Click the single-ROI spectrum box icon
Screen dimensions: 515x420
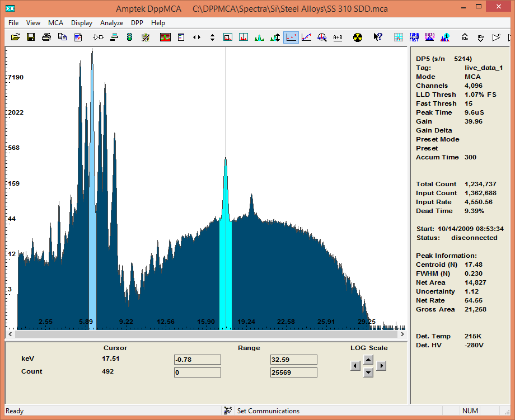(x=228, y=37)
